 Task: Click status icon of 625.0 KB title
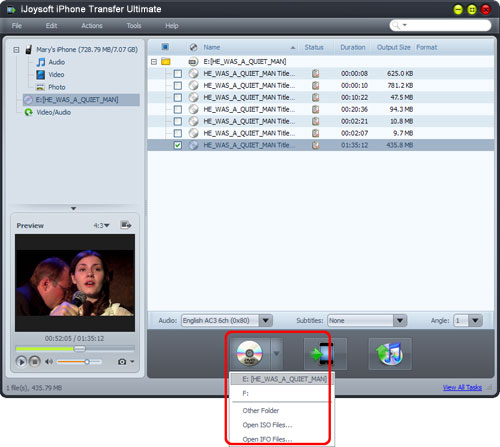[x=315, y=74]
